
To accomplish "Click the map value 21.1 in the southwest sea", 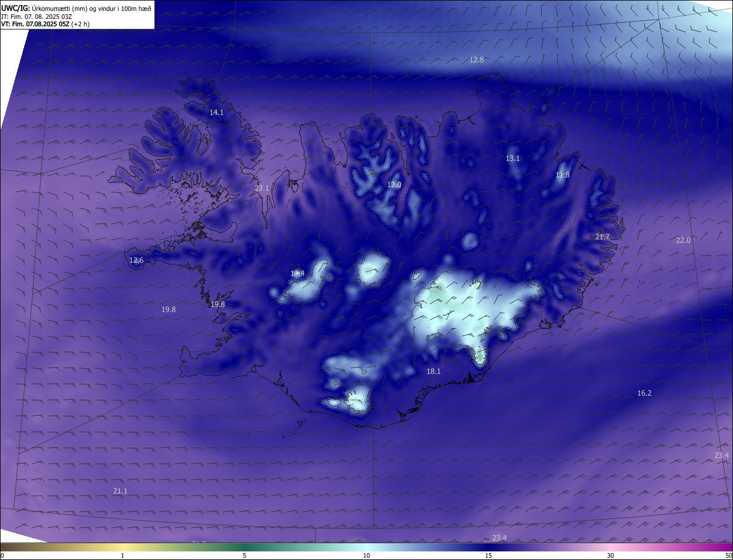I will coord(120,491).
